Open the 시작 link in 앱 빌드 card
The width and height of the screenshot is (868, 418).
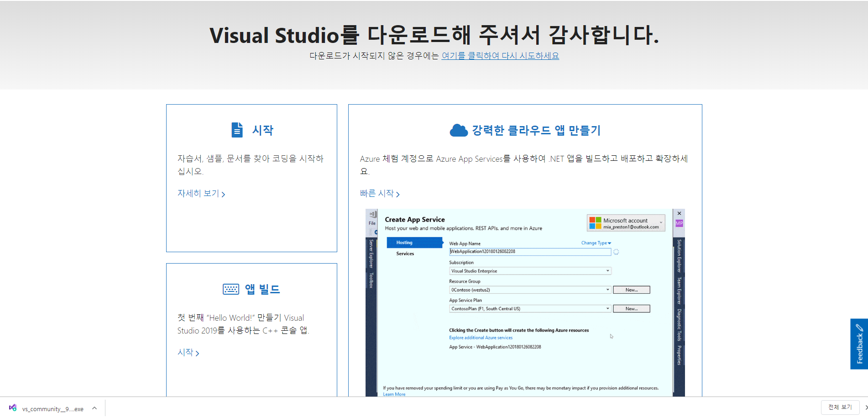[188, 353]
